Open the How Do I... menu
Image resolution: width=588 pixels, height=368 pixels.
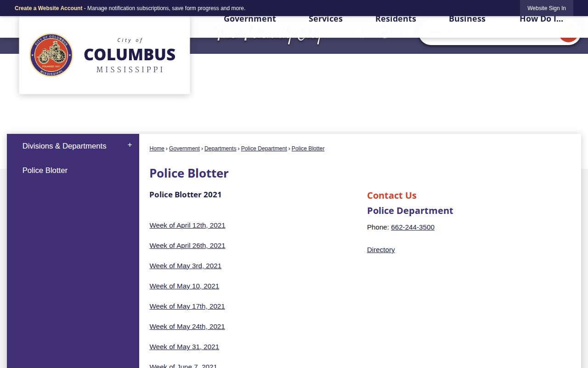tap(541, 19)
